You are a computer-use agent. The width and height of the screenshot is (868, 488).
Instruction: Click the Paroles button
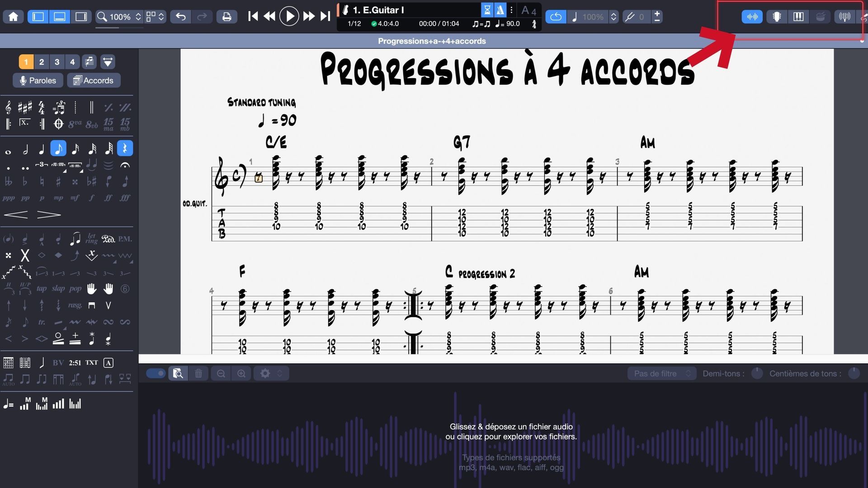point(38,80)
